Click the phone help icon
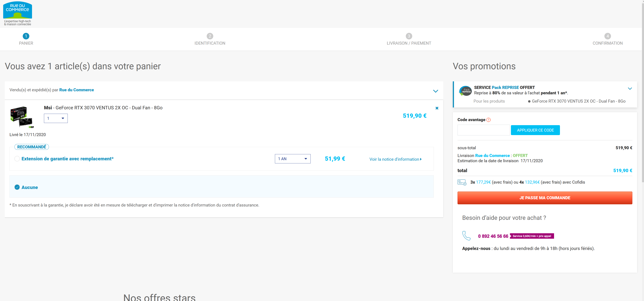The image size is (644, 301). coord(466,236)
